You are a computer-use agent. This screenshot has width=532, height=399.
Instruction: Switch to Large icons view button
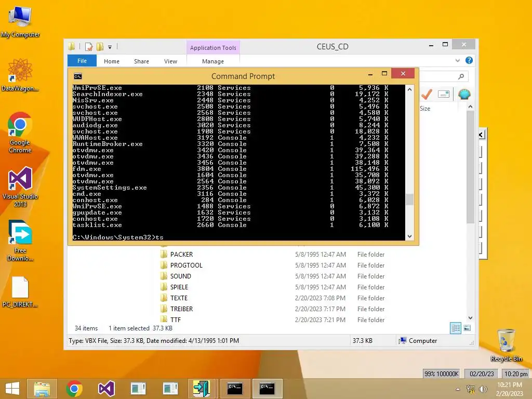[467, 328]
